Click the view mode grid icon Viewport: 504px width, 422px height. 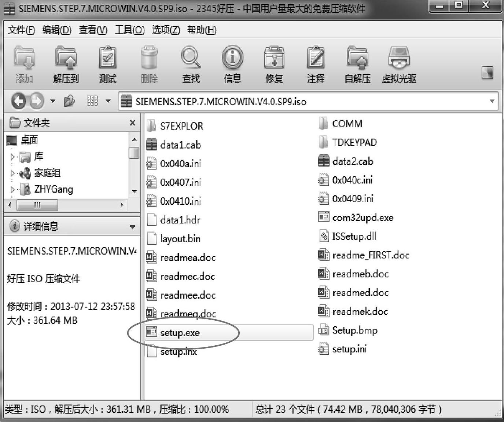92,101
